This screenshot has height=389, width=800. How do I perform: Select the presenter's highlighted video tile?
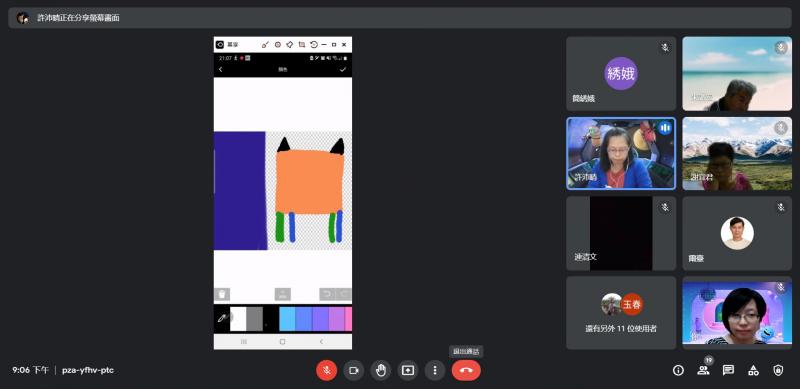point(621,154)
